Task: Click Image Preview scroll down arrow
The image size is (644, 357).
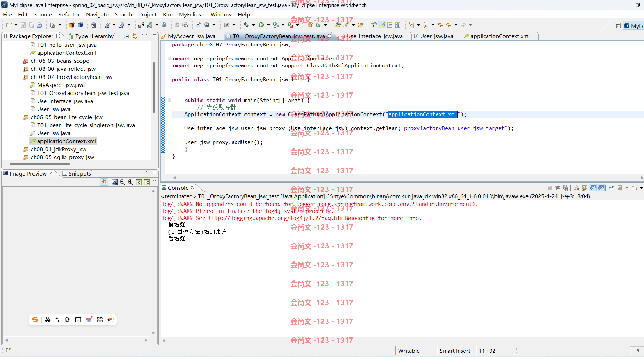Action: tap(153, 333)
